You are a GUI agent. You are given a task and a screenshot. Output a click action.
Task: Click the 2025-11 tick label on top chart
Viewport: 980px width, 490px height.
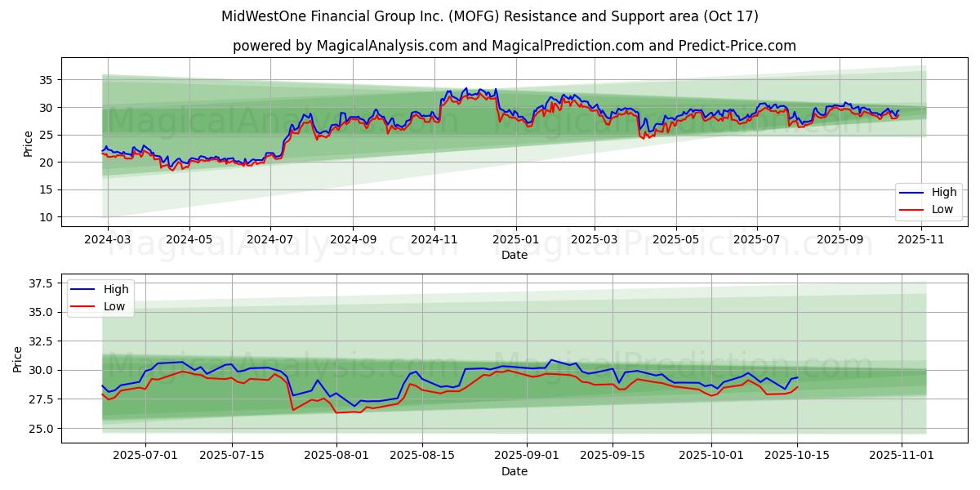click(x=921, y=240)
